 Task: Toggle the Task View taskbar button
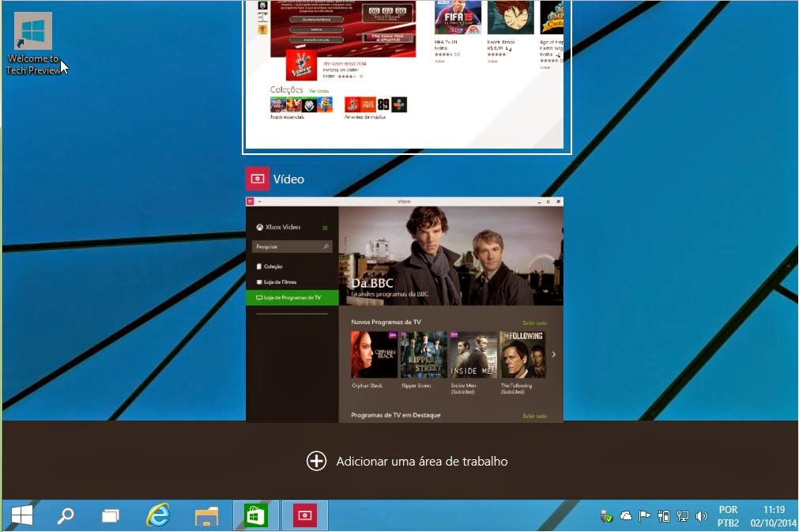click(110, 516)
